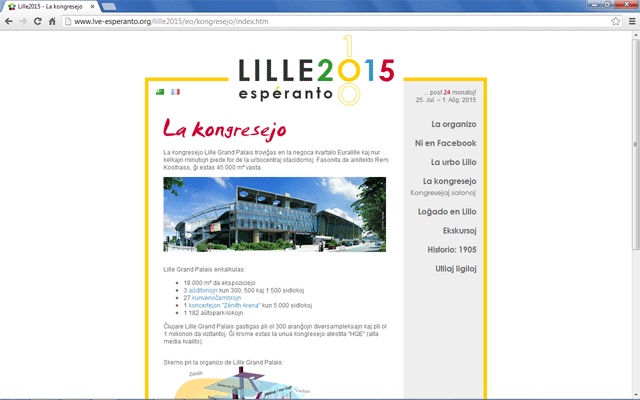
Task: Follow the kunvenoĉambrojn link
Action: click(x=216, y=298)
